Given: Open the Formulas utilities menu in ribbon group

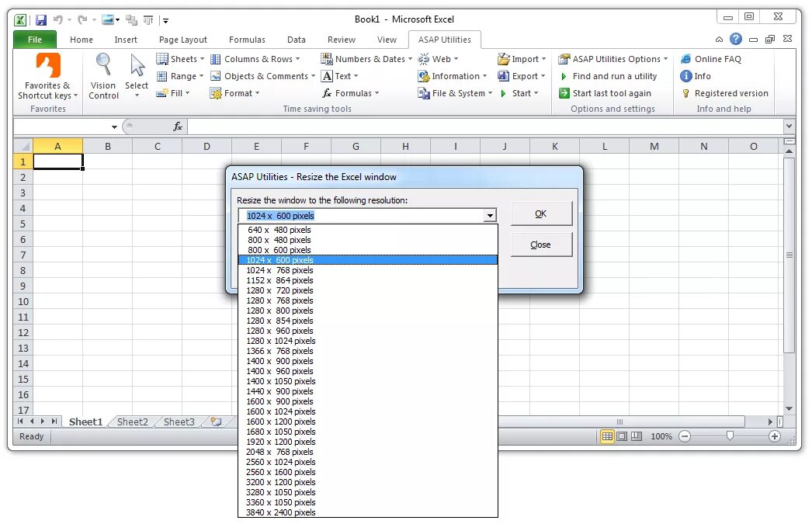Looking at the screenshot, I should [351, 93].
